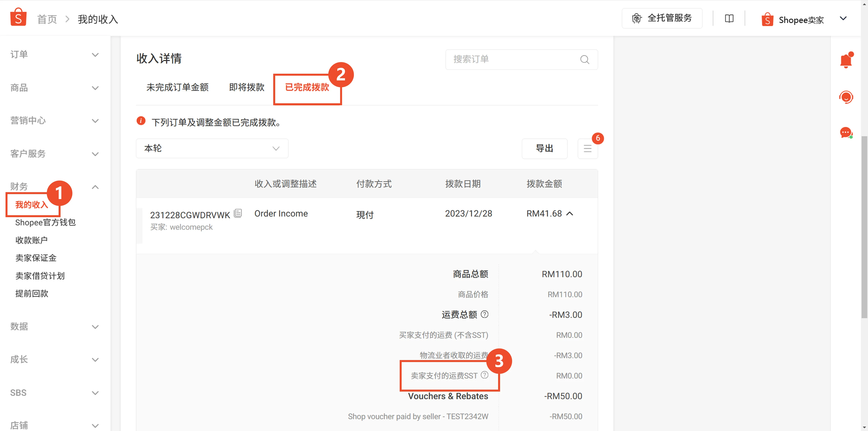Viewport: 868px width, 431px height.
Task: Collapse the RM41.68 order income details
Action: pyautogui.click(x=570, y=213)
